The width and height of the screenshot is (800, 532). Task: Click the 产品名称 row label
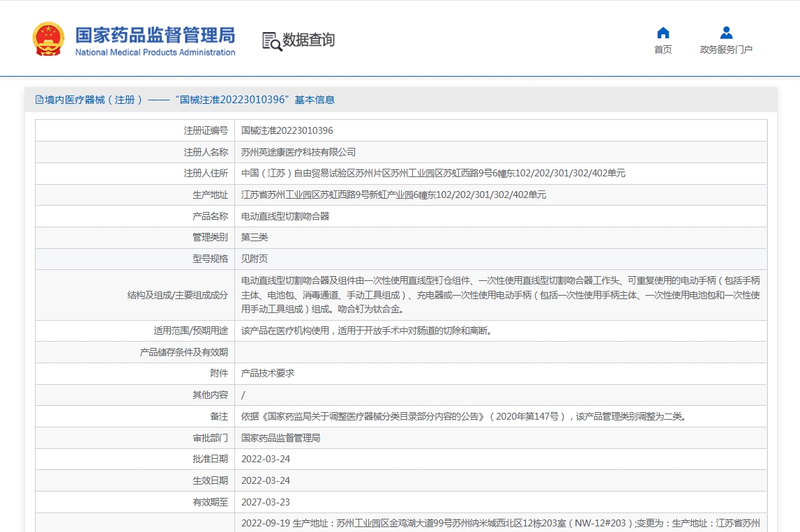click(x=210, y=216)
